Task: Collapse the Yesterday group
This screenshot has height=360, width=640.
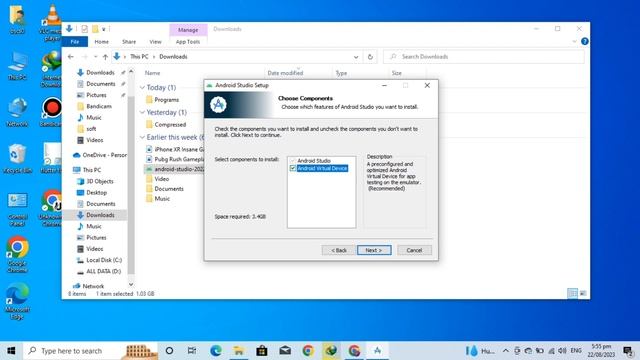Action: [x=142, y=112]
